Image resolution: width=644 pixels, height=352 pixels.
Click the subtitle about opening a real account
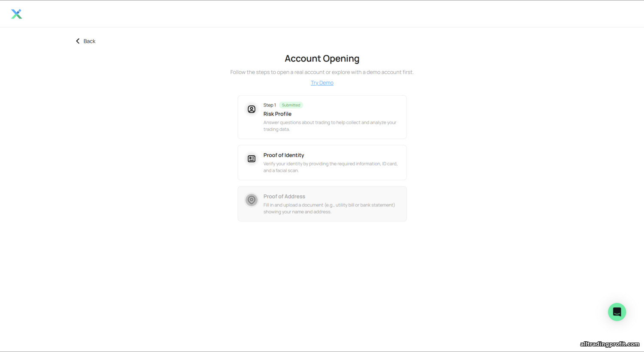pyautogui.click(x=322, y=72)
